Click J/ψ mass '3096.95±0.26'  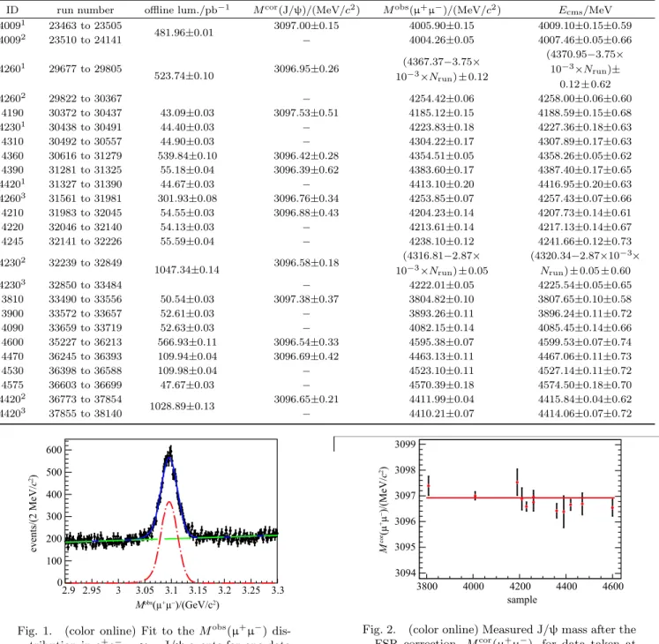pos(306,69)
